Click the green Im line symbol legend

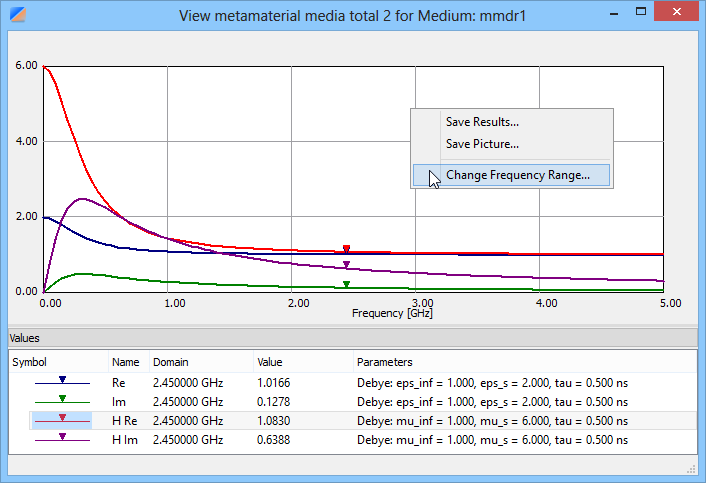click(62, 400)
